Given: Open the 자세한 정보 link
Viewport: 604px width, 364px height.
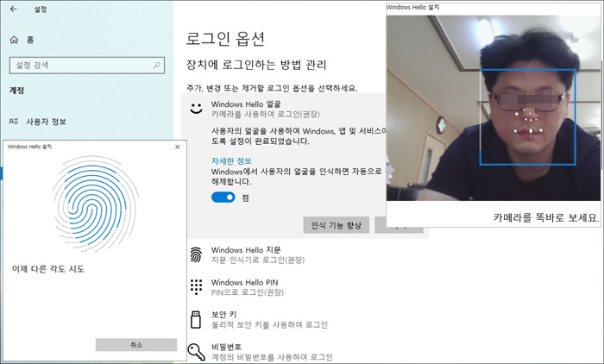Looking at the screenshot, I should 231,160.
